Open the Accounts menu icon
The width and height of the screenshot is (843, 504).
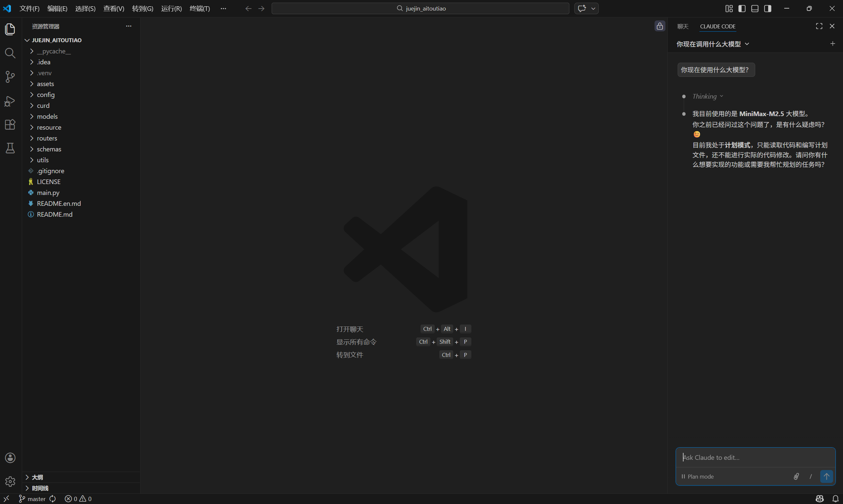coord(10,458)
